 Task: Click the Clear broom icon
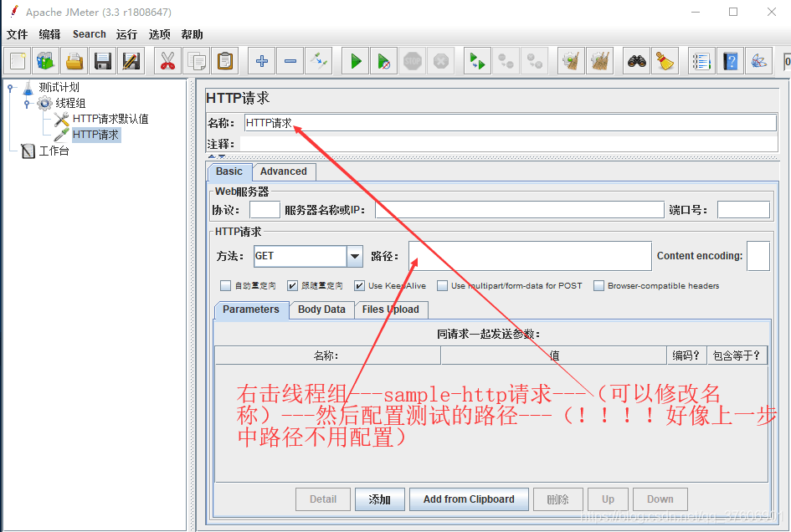571,62
